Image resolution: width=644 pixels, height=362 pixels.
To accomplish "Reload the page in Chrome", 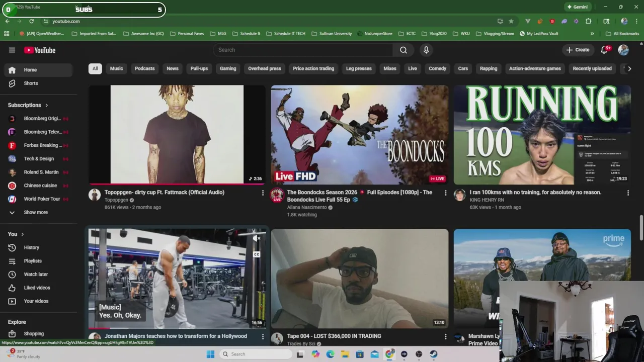I will tap(31, 21).
